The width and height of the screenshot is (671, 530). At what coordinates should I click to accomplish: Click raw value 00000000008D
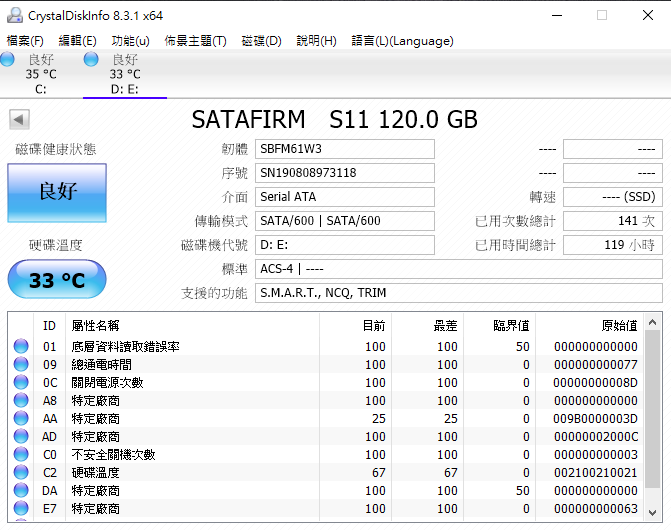click(x=595, y=382)
